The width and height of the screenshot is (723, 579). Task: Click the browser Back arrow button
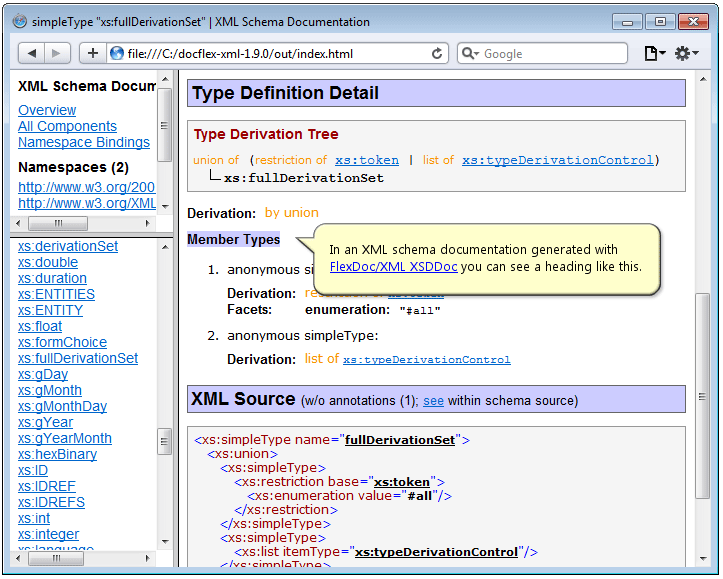[x=31, y=54]
